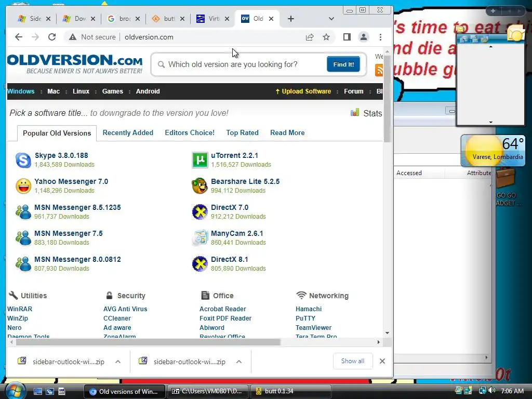Image resolution: width=532 pixels, height=399 pixels.
Task: Click the Find It! button
Action: click(343, 64)
